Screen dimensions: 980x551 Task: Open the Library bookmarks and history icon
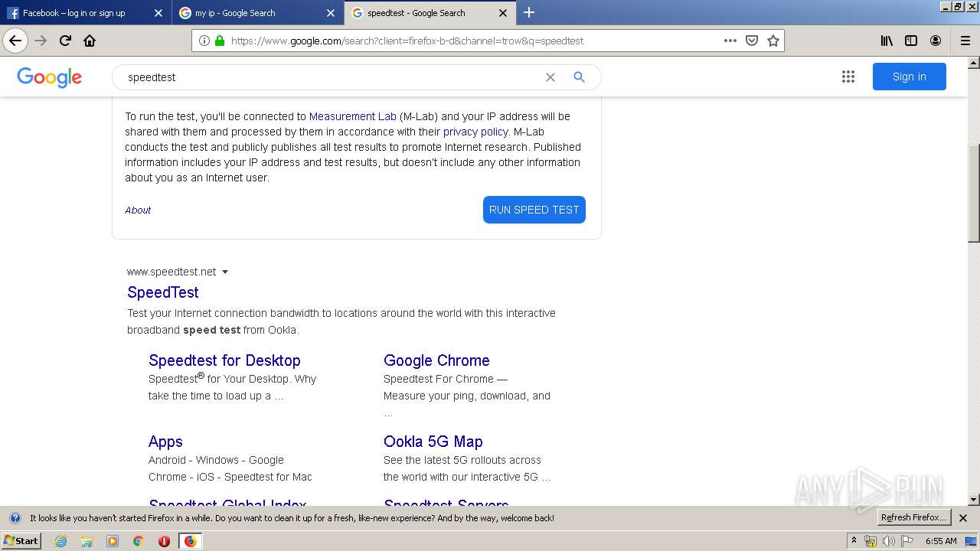(x=887, y=41)
